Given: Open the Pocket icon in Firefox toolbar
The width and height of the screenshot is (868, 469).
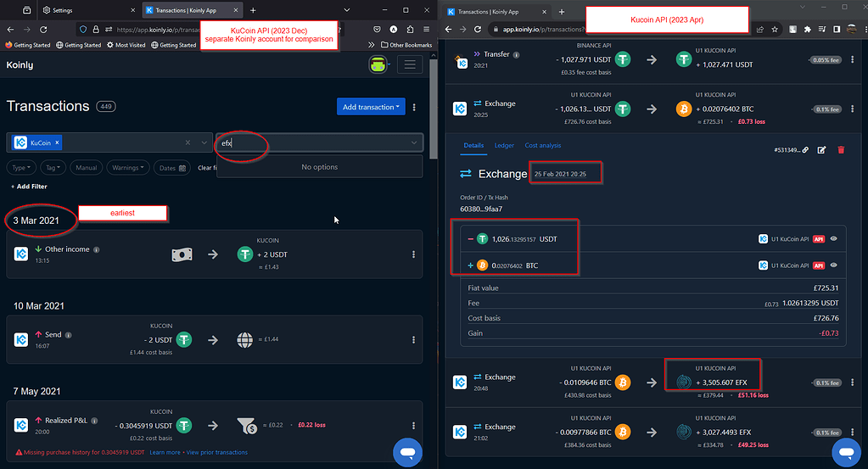Looking at the screenshot, I should point(377,30).
